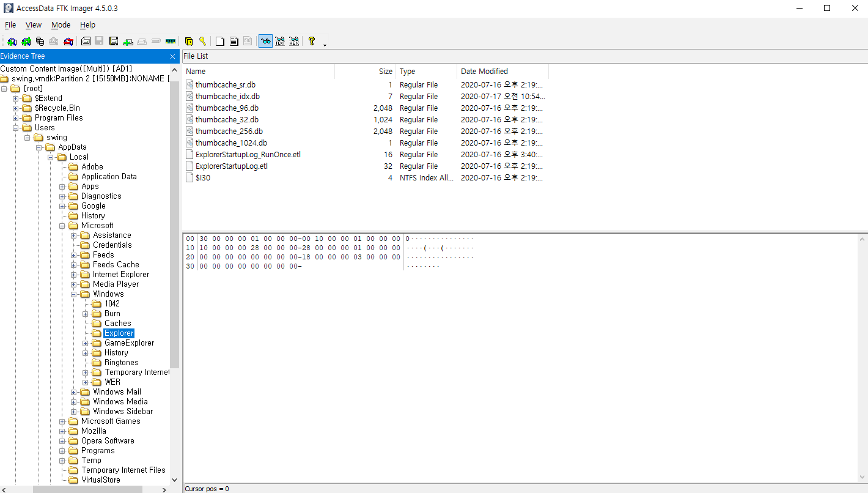Sort file list by Size column
Screen dimensions: 868x493
366,72
